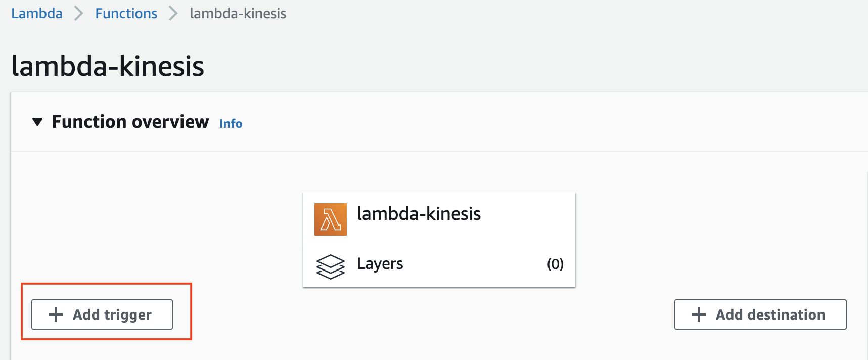The width and height of the screenshot is (868, 360).
Task: Select the lambda-kinesis function card box
Action: (439, 240)
